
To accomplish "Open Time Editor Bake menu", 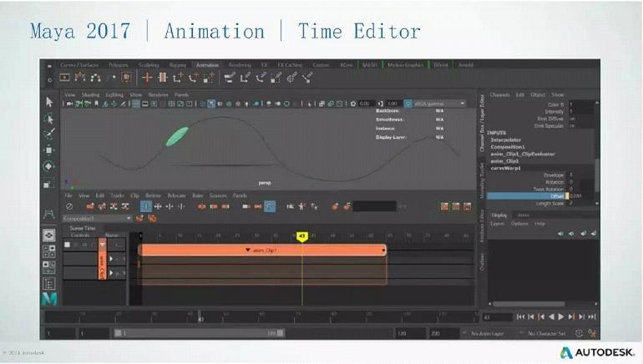I will pyautogui.click(x=198, y=195).
